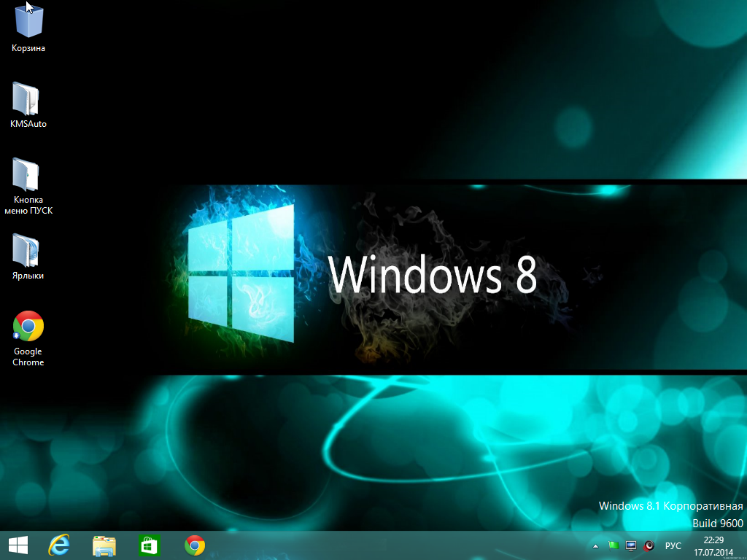Click the green flag Action Center icon
Screen dimensions: 747x560
click(614, 545)
